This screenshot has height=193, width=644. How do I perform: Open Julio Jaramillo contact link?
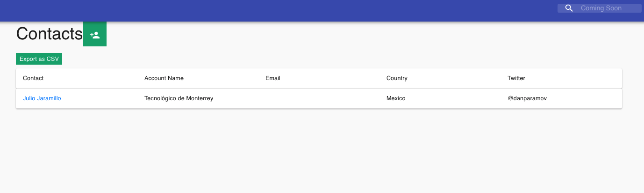[x=42, y=98]
